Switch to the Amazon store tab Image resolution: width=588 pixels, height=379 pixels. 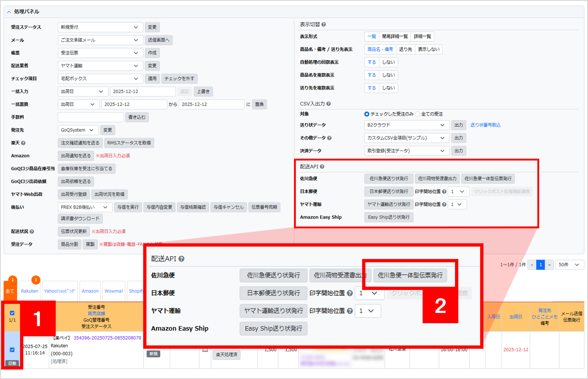click(x=90, y=291)
